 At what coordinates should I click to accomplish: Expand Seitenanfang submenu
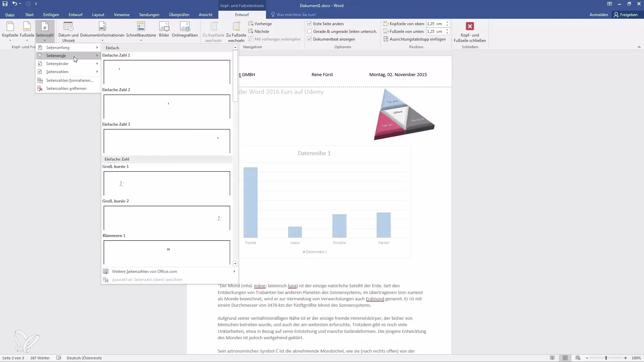68,48
